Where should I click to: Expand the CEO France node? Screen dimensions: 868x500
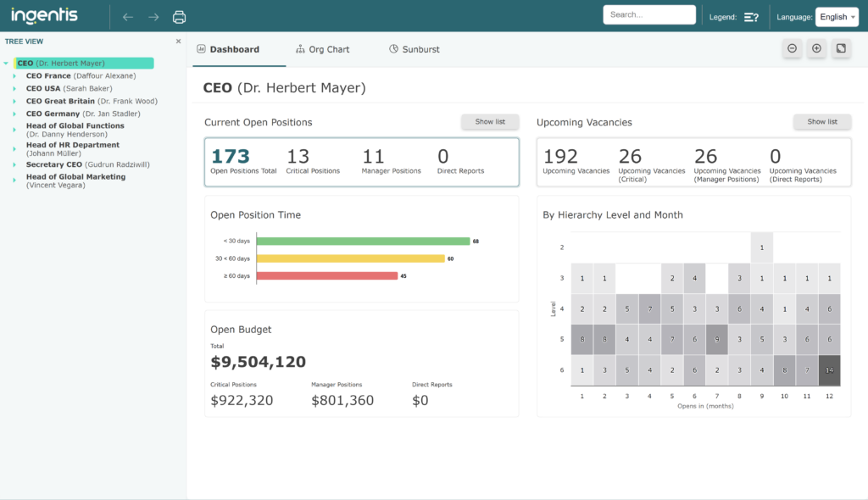[14, 76]
